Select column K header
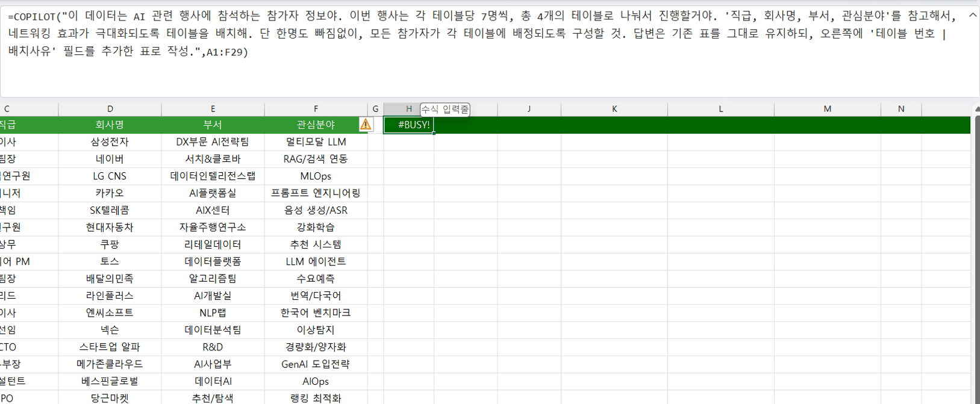The image size is (980, 404). 614,109
